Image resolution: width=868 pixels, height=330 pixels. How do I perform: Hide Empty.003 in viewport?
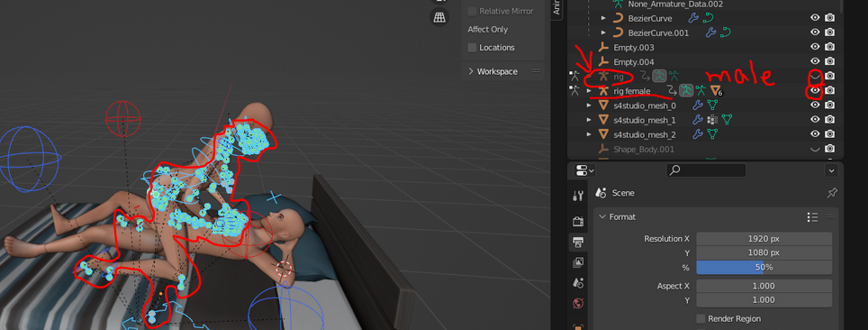[815, 47]
